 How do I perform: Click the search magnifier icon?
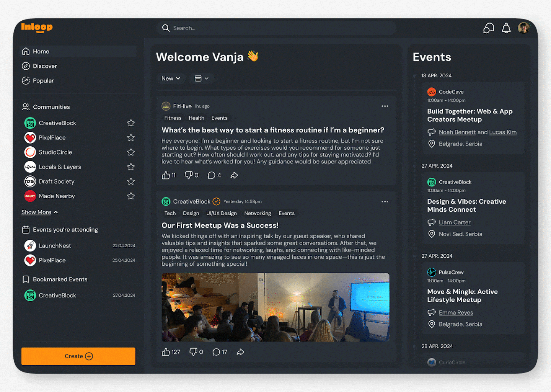click(x=166, y=28)
